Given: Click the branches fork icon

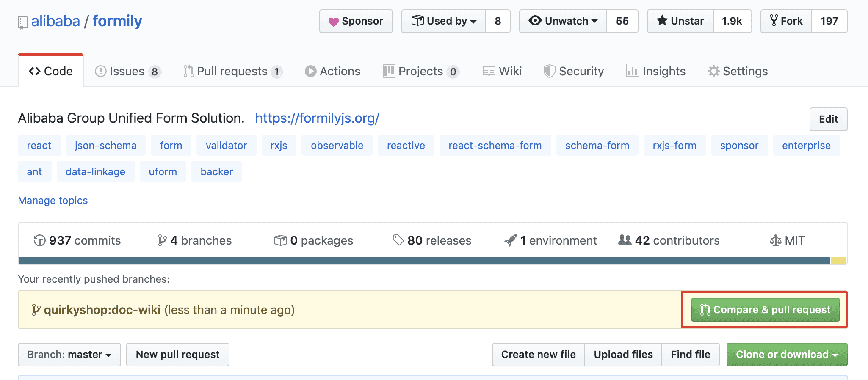Looking at the screenshot, I should point(162,241).
